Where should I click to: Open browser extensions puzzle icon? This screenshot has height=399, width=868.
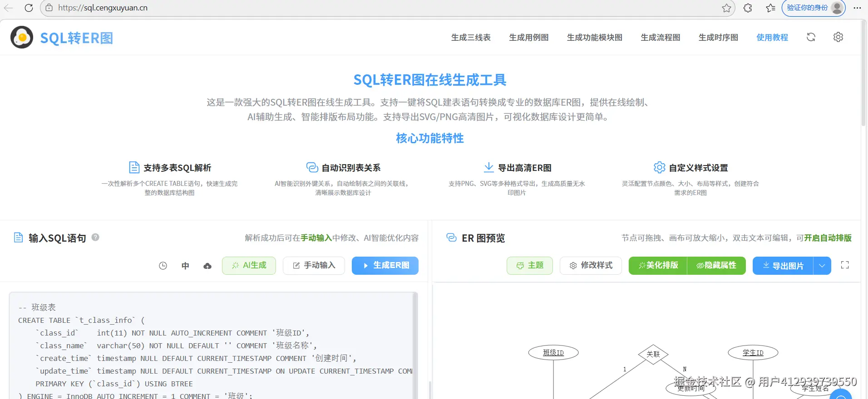pos(748,8)
